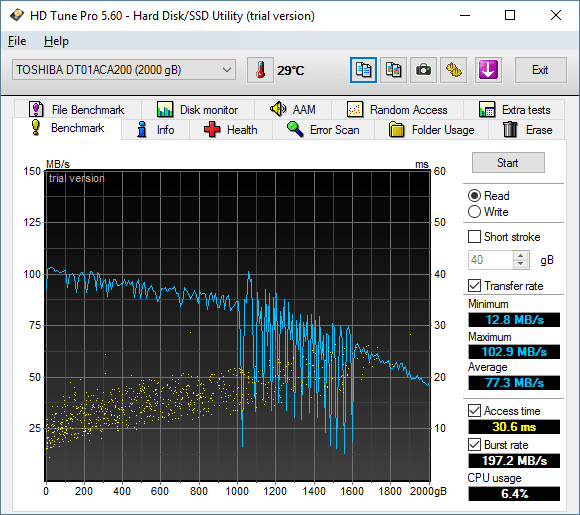Click the purple download arrow icon
580x515 pixels.
(x=488, y=70)
